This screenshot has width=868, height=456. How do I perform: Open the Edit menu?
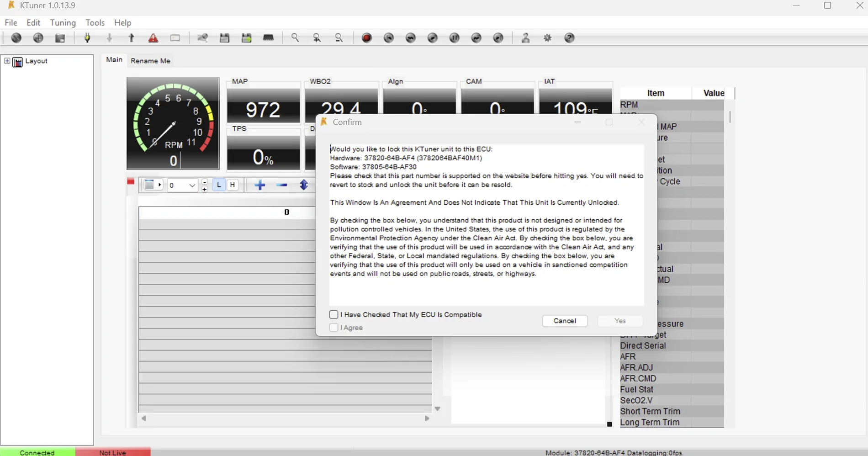(33, 22)
